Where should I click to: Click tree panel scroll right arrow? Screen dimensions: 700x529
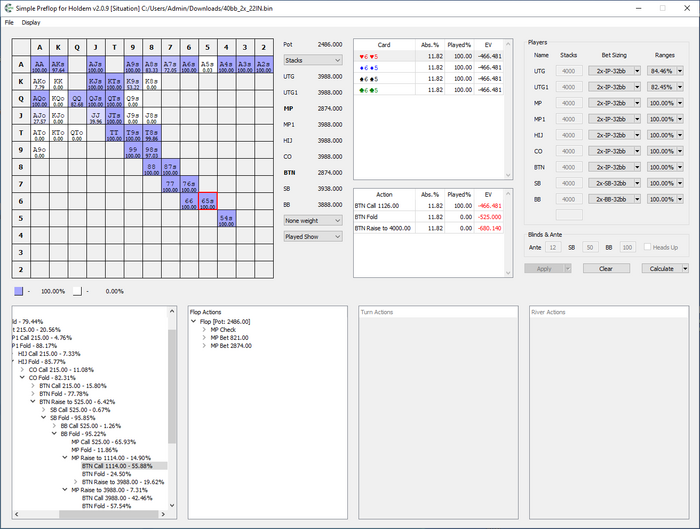coord(163,514)
